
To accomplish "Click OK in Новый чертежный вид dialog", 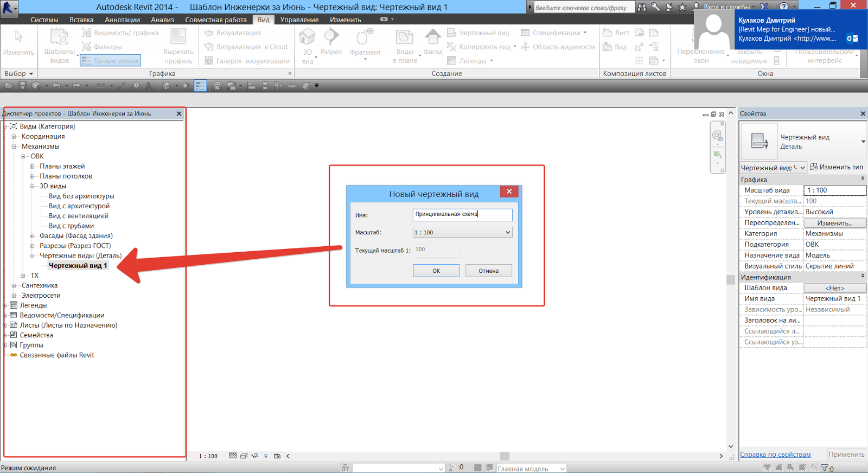I will coord(436,271).
